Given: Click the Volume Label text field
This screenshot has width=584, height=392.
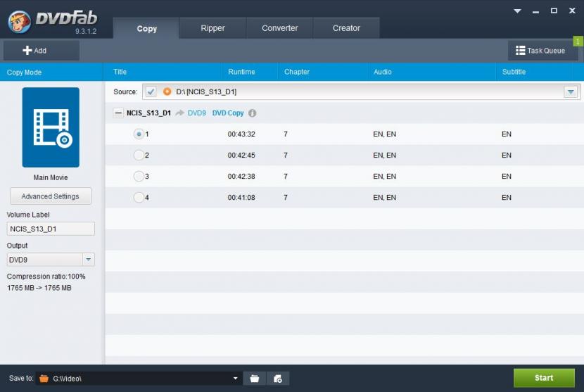Looking at the screenshot, I should coord(51,229).
